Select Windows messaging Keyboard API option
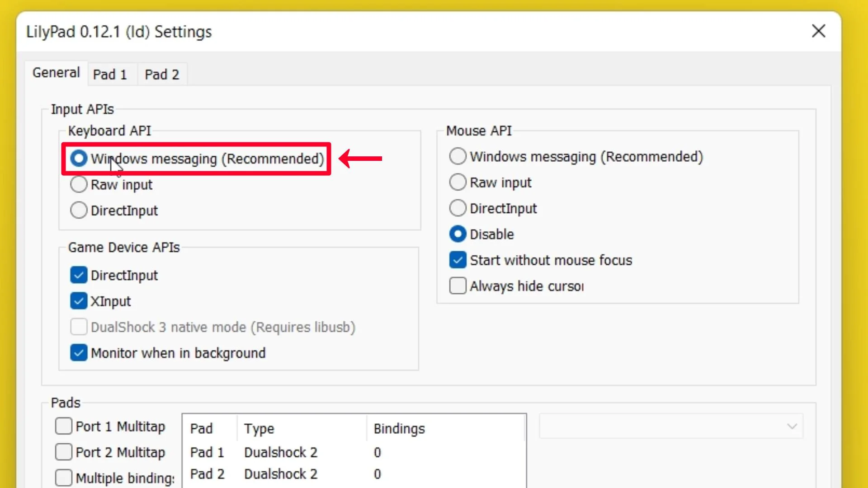The image size is (868, 488). [x=77, y=158]
